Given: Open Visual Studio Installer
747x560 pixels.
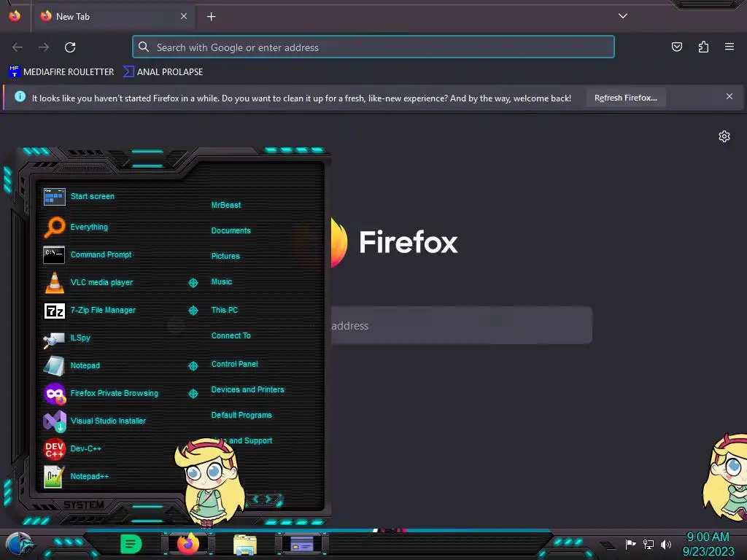Looking at the screenshot, I should pyautogui.click(x=108, y=421).
